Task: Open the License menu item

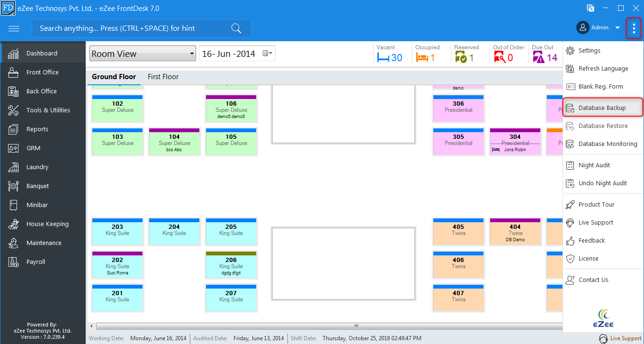Action: pos(603,259)
